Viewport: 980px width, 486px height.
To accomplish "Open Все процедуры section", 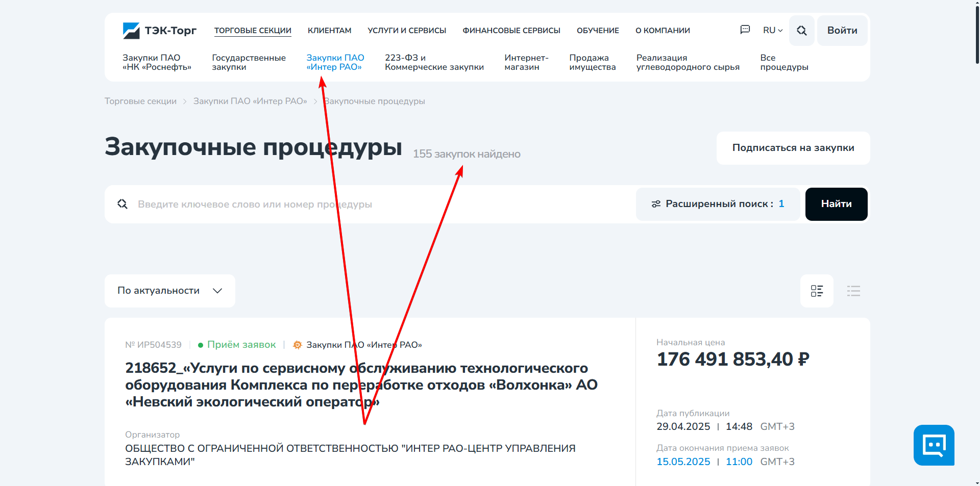I will (784, 62).
